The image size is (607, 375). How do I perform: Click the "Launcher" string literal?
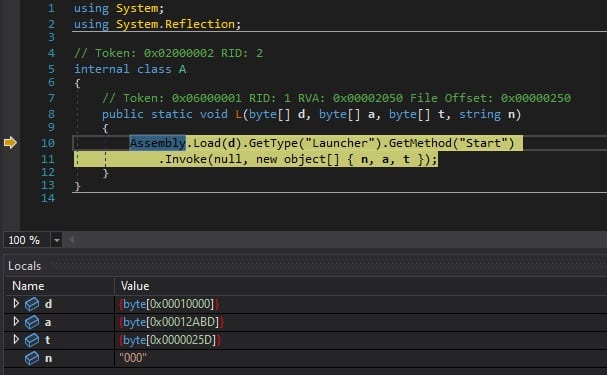[x=340, y=143]
